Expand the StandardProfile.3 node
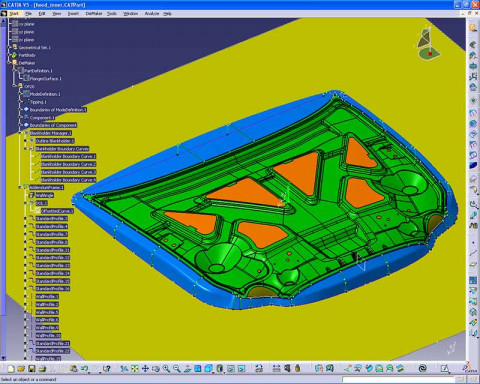The width and height of the screenshot is (480, 384). 25,219
